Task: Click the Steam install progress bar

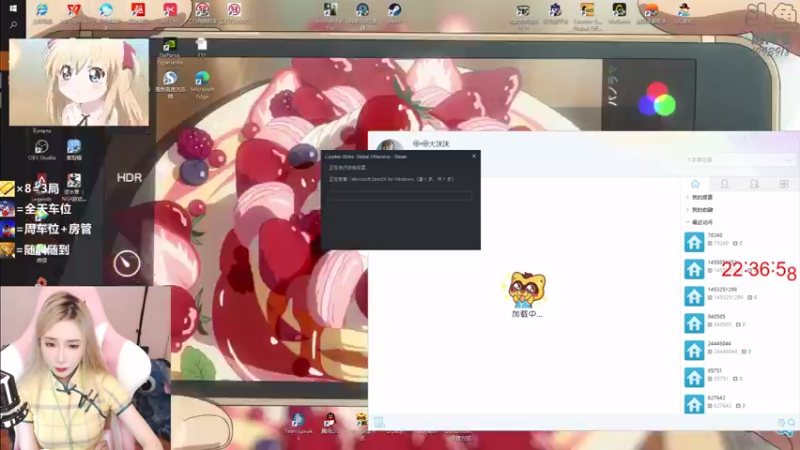Action: pyautogui.click(x=401, y=195)
